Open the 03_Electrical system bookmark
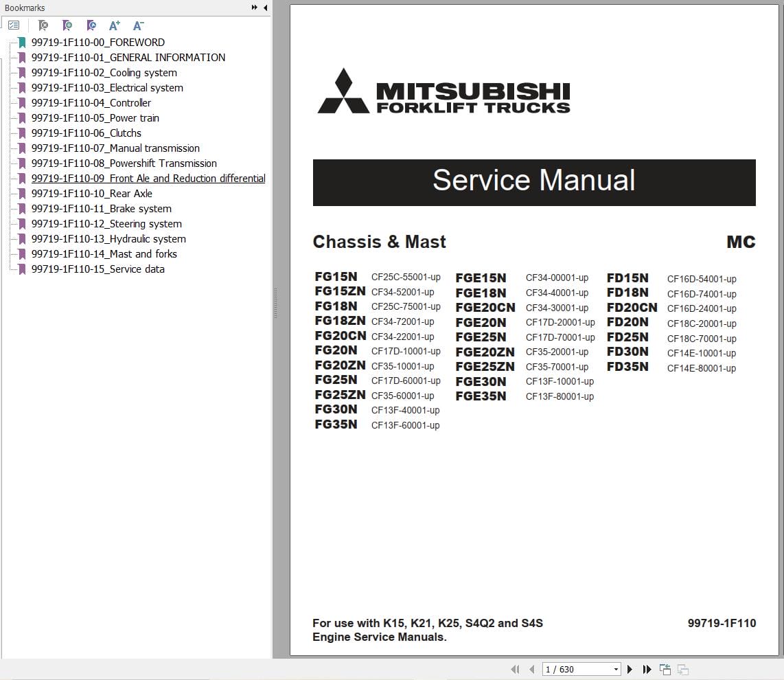This screenshot has height=680, width=784. click(107, 87)
